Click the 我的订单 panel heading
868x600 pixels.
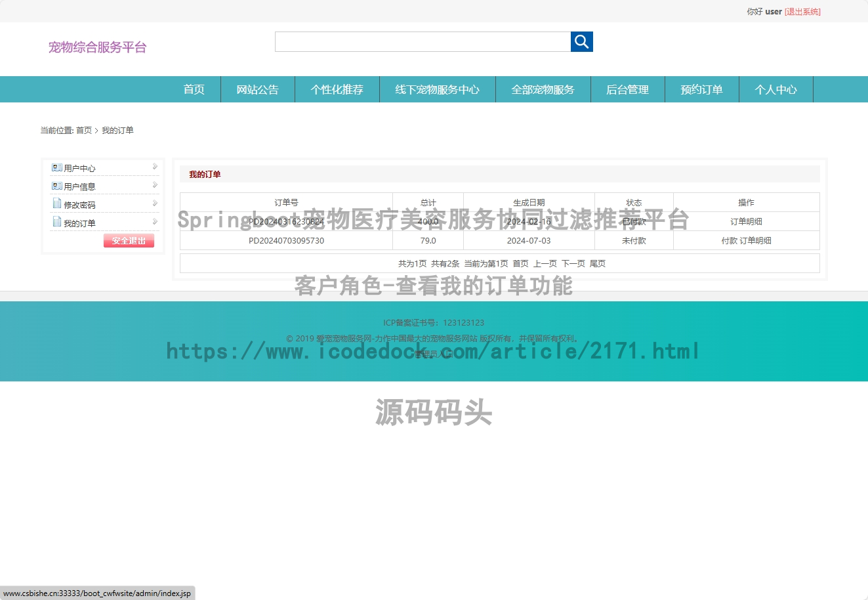click(205, 175)
